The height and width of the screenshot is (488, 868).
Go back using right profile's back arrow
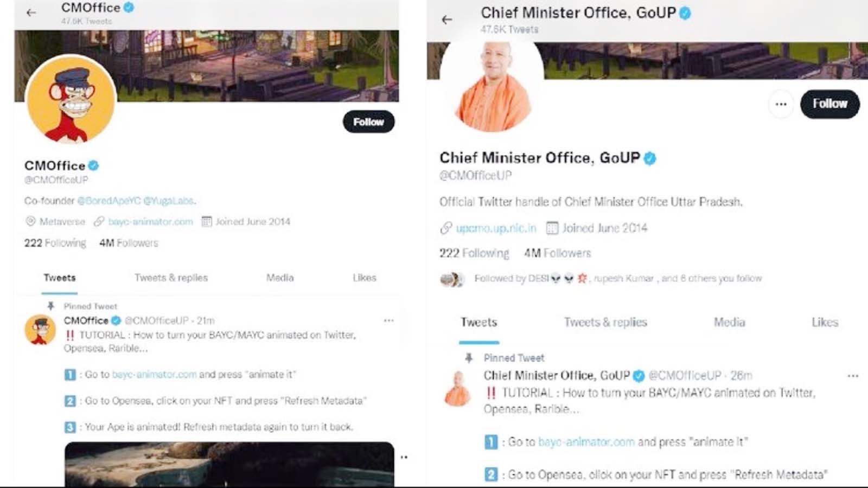[446, 20]
